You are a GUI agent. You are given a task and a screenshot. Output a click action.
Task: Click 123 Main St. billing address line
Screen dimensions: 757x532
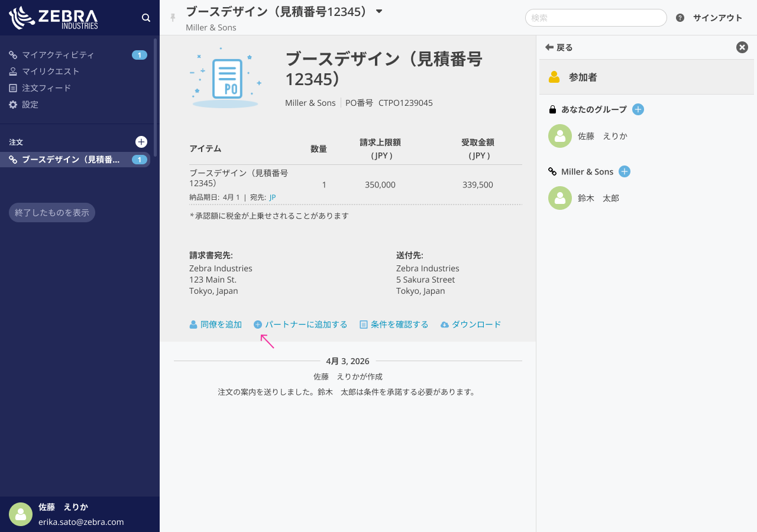pyautogui.click(x=213, y=280)
